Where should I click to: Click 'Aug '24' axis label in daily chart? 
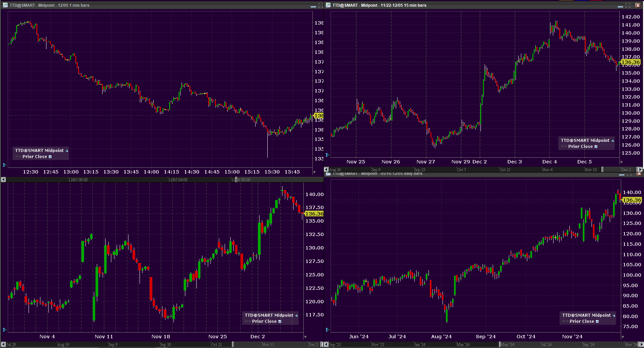point(441,337)
